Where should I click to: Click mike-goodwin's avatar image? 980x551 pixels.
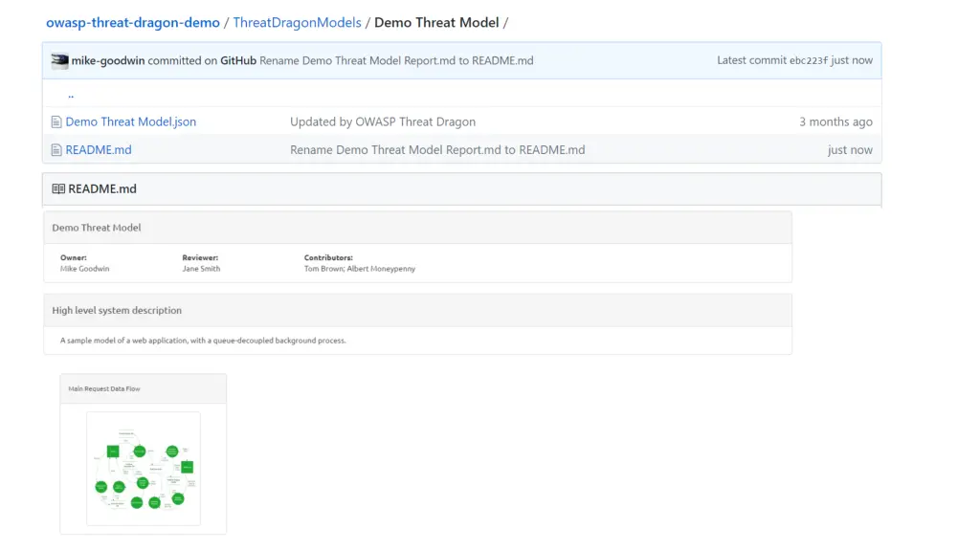coord(60,60)
